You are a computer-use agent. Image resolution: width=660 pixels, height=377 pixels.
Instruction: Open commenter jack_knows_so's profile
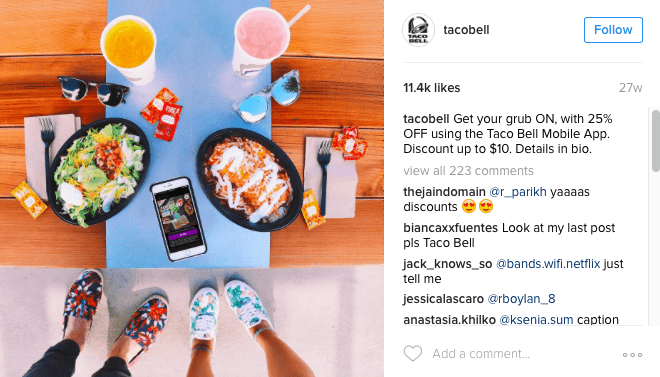pyautogui.click(x=447, y=264)
